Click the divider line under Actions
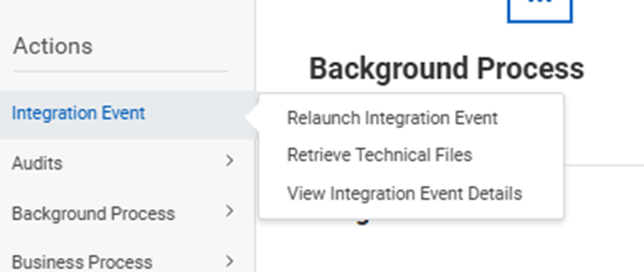The width and height of the screenshot is (644, 272). [120, 71]
